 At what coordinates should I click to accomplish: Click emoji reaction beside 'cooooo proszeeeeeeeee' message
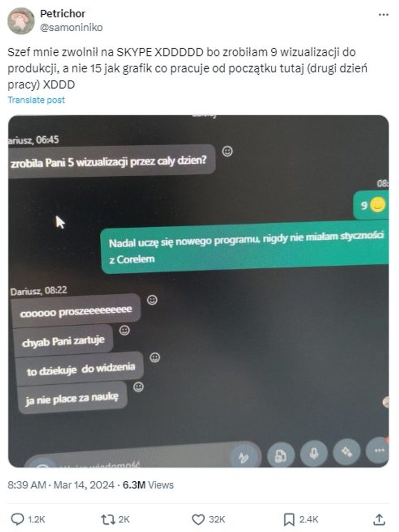pyautogui.click(x=152, y=300)
